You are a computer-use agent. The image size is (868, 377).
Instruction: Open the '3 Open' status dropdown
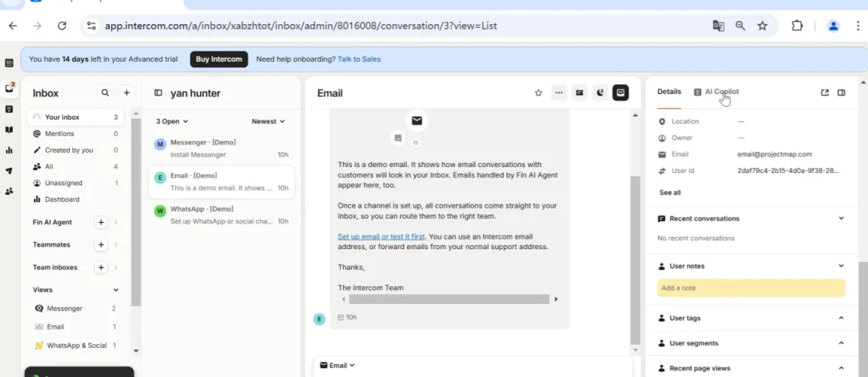(x=172, y=121)
